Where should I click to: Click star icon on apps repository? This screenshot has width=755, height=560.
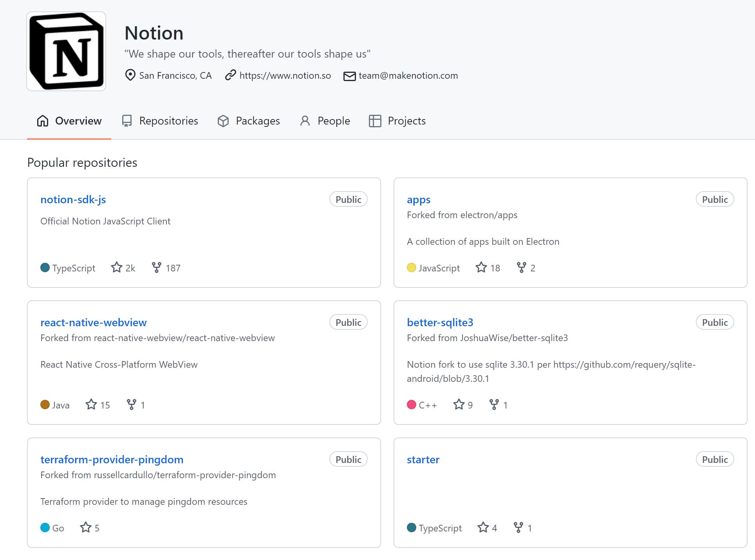[x=481, y=267]
